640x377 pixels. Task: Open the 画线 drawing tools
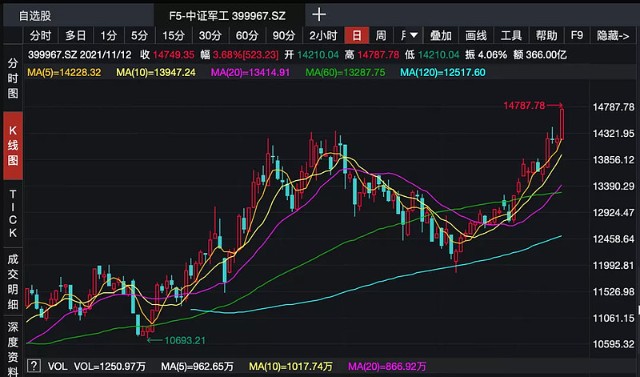476,35
